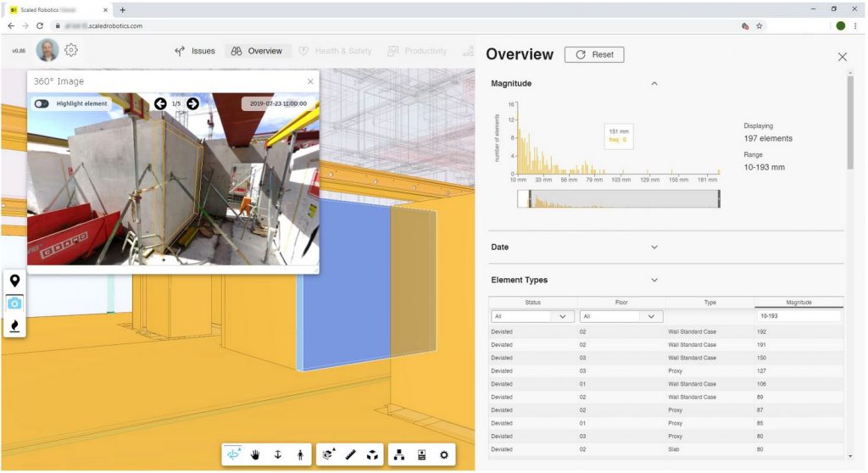Choose the first-person walk tool

(300, 455)
